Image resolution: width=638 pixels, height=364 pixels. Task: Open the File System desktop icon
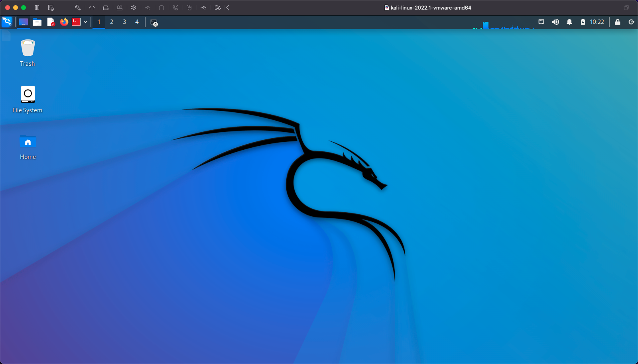(28, 100)
